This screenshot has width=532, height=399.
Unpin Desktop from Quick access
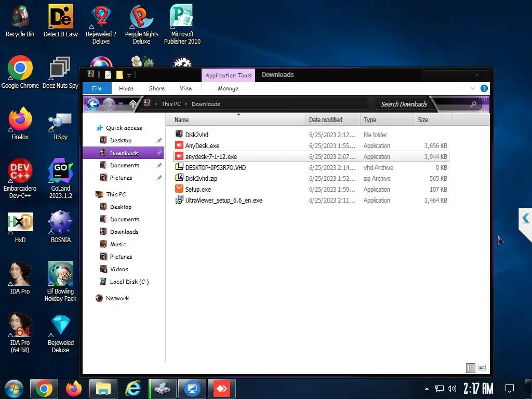pos(159,140)
